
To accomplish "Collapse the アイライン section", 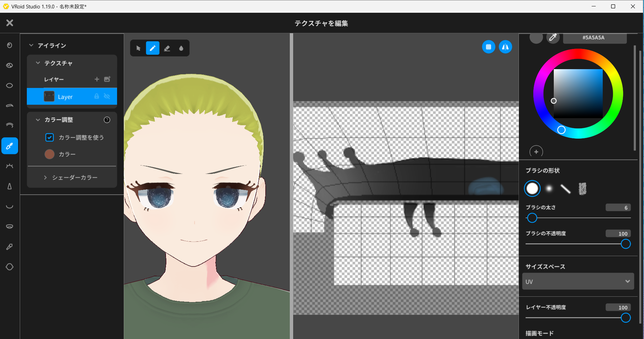I will [31, 45].
